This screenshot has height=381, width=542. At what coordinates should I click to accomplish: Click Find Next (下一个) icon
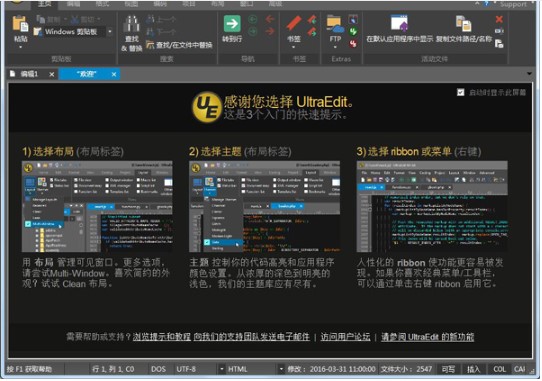[x=150, y=32]
